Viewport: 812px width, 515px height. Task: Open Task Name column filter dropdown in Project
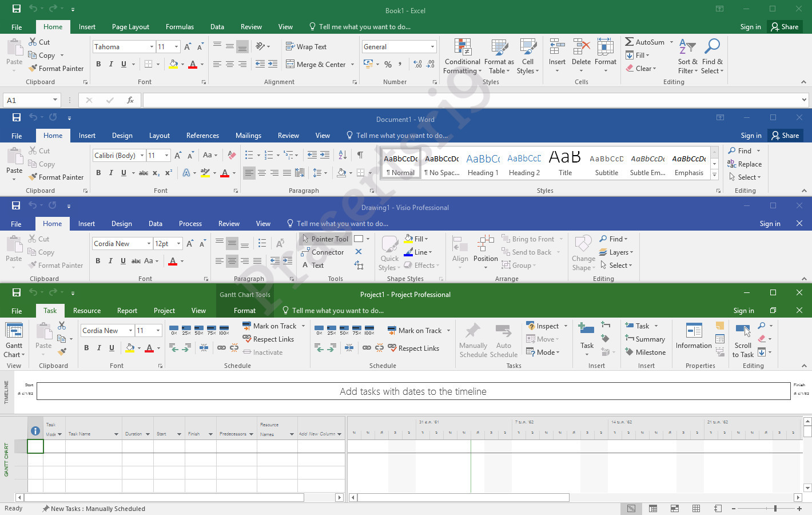click(x=116, y=434)
